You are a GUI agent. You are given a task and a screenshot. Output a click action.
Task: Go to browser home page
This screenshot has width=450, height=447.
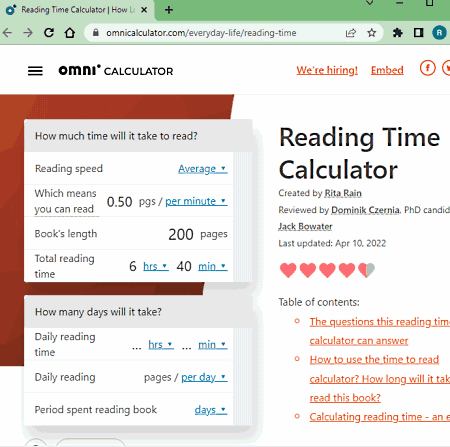tap(70, 33)
